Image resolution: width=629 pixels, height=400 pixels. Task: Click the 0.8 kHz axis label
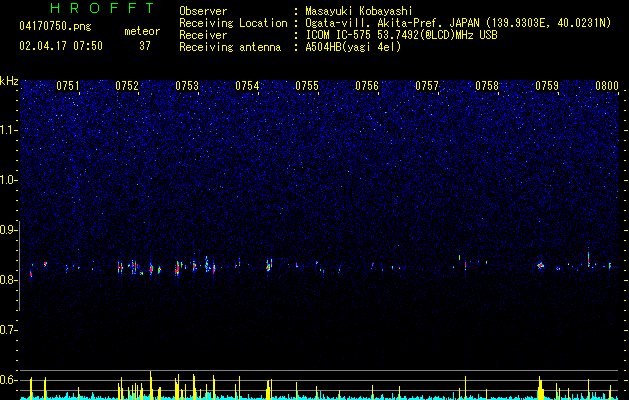coord(8,280)
